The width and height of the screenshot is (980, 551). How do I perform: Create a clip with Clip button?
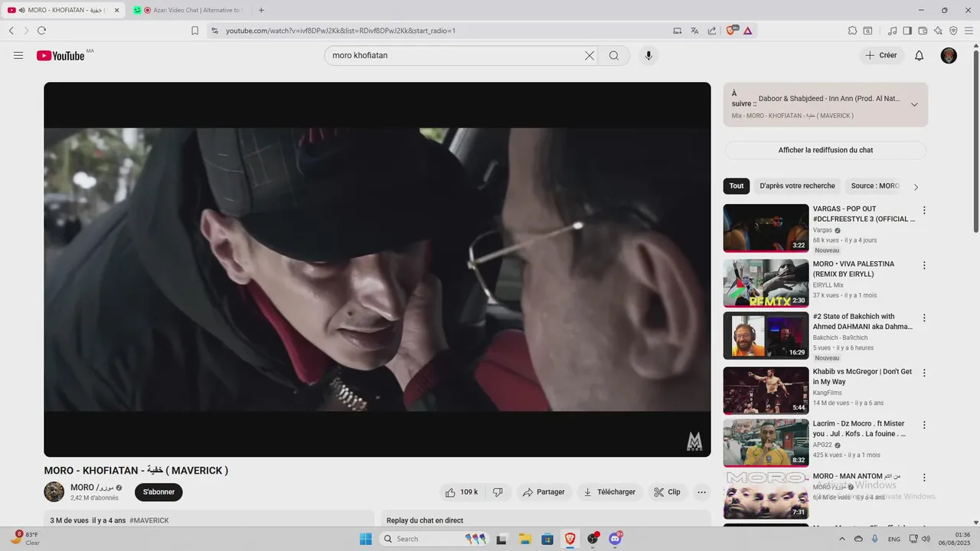[x=667, y=492]
